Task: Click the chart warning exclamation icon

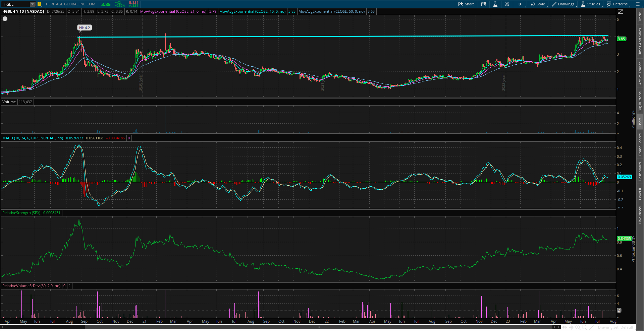Action: click(5, 19)
